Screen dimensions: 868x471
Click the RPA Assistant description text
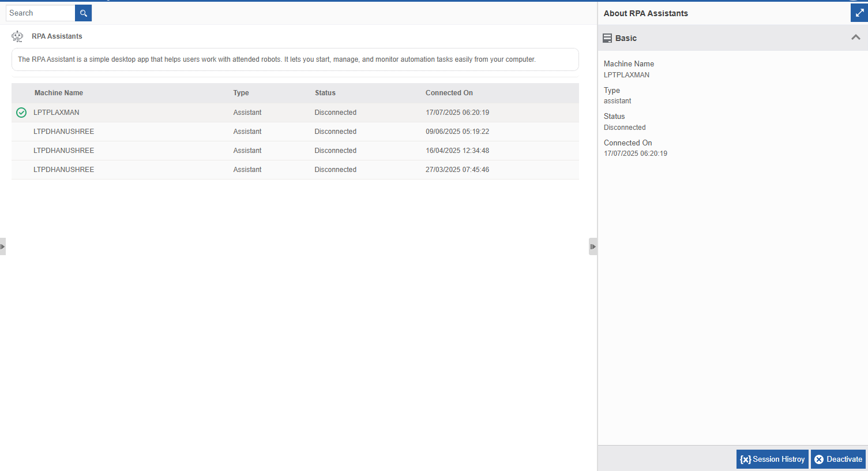pos(277,59)
